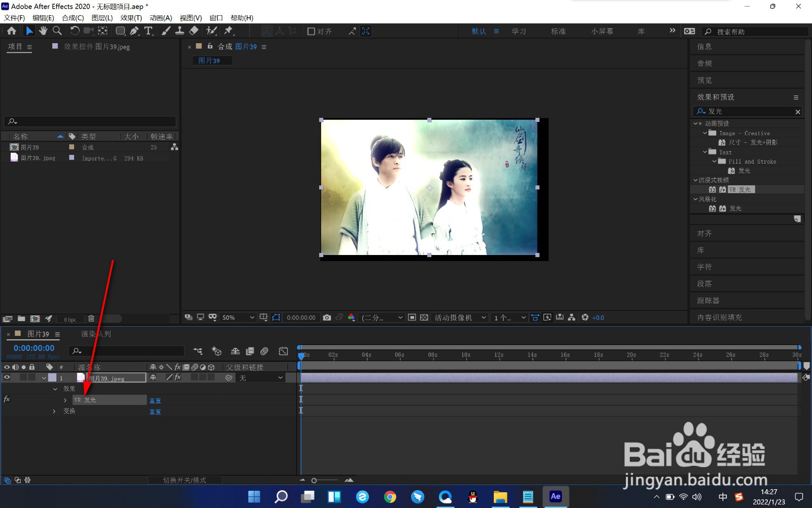Switch to the 渲染队列 tab
Screen dimensions: 812x508
(x=96, y=334)
